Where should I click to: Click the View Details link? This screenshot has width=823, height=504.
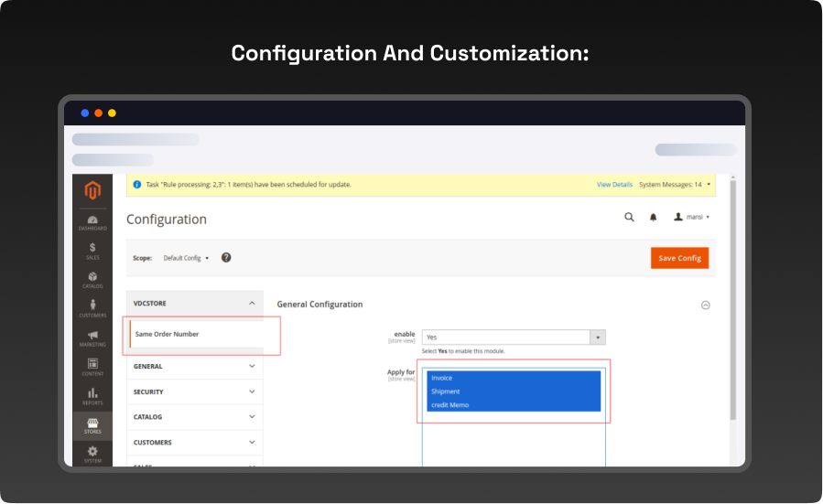pos(614,185)
